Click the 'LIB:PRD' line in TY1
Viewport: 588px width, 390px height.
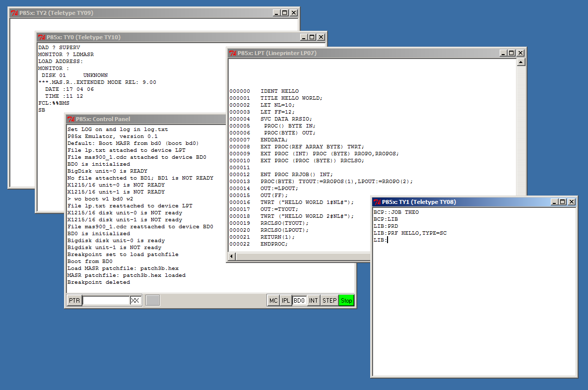pos(386,226)
